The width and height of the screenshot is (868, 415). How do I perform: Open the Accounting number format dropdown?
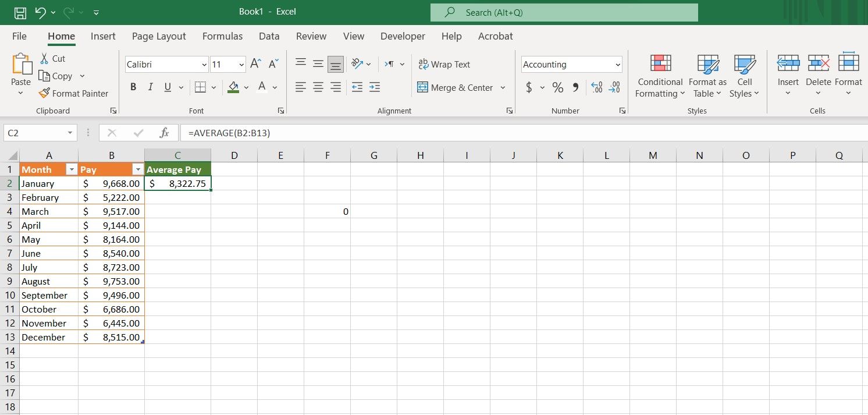click(x=617, y=65)
